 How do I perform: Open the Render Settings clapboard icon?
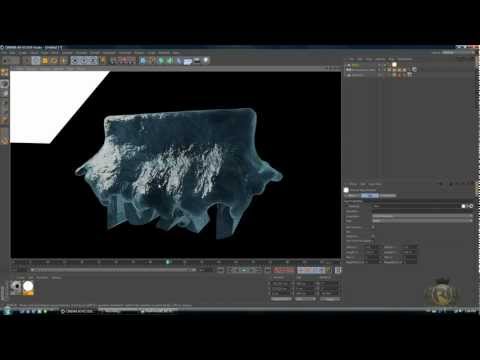pyautogui.click(x=132, y=60)
